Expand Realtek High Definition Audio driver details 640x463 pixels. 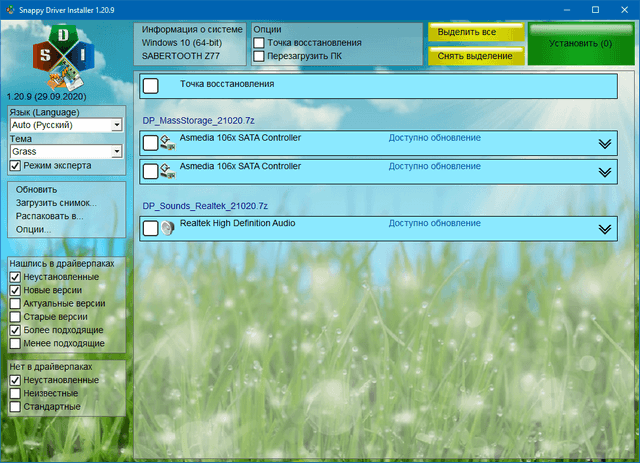pyautogui.click(x=603, y=229)
